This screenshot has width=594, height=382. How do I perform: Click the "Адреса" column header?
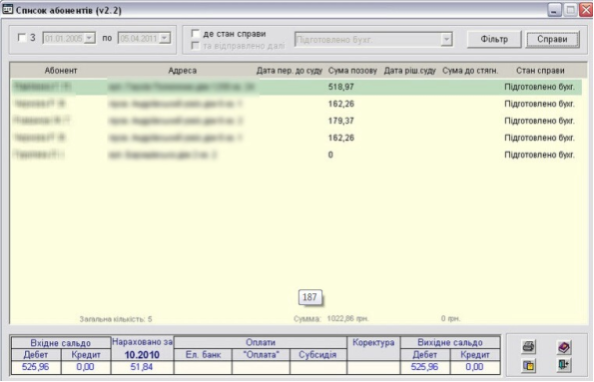tap(182, 70)
